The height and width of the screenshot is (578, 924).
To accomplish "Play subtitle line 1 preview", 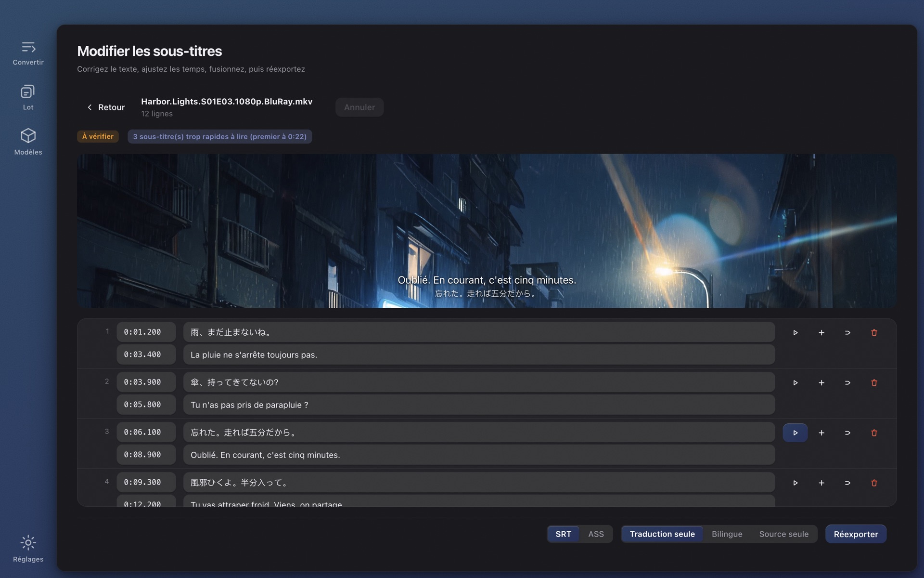I will 795,332.
